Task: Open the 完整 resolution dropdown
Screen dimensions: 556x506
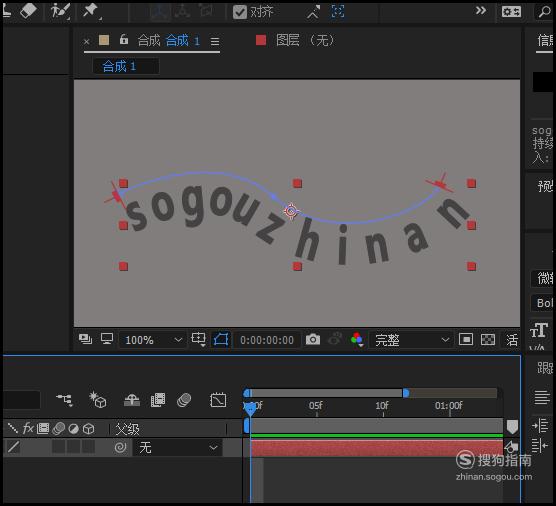Action: 411,340
